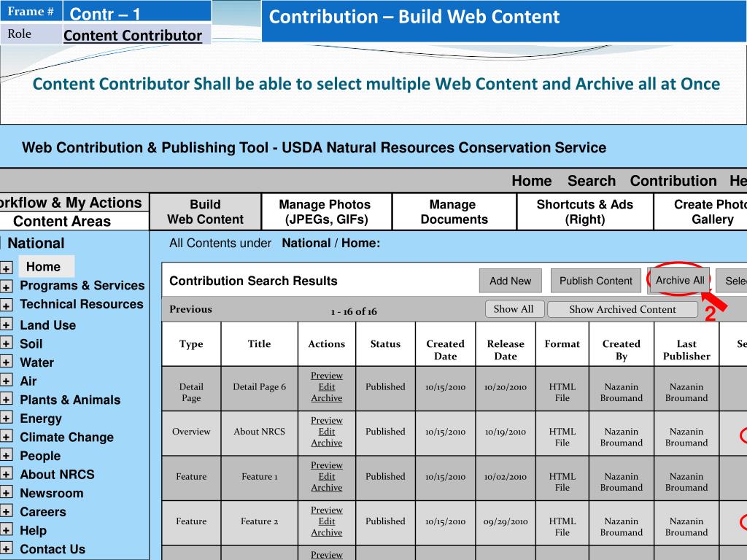Preview the Feature 1 row
Image resolution: width=747 pixels, height=560 pixels.
326,464
